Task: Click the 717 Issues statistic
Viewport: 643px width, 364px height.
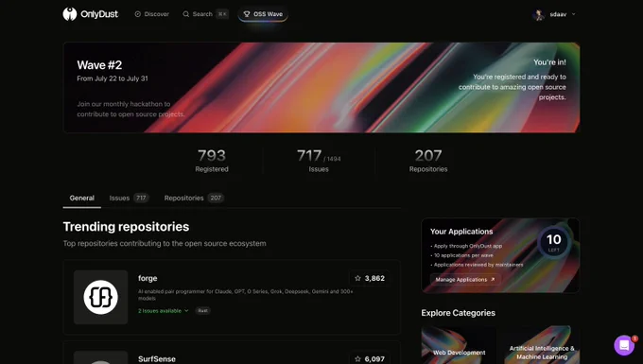Action: click(x=319, y=161)
